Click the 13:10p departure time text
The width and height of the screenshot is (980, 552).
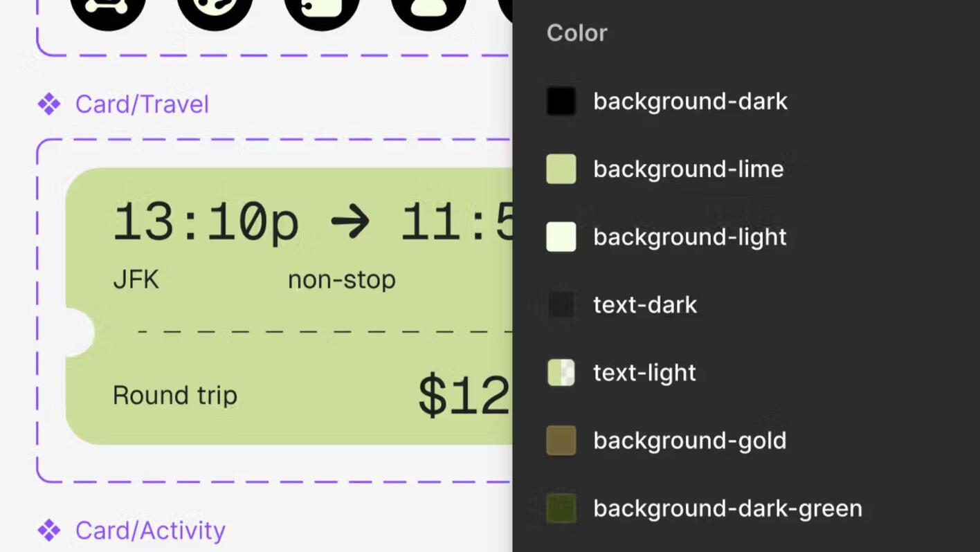click(206, 223)
